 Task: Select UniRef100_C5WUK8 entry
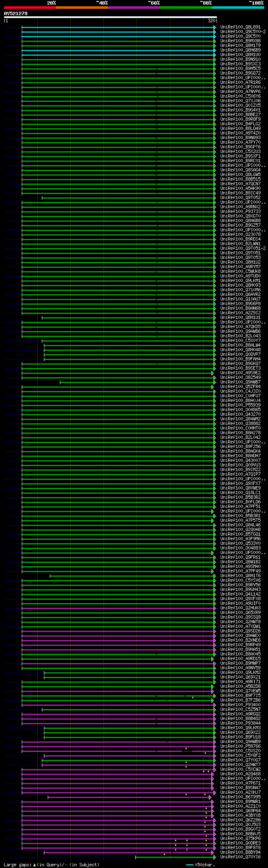tap(240, 272)
